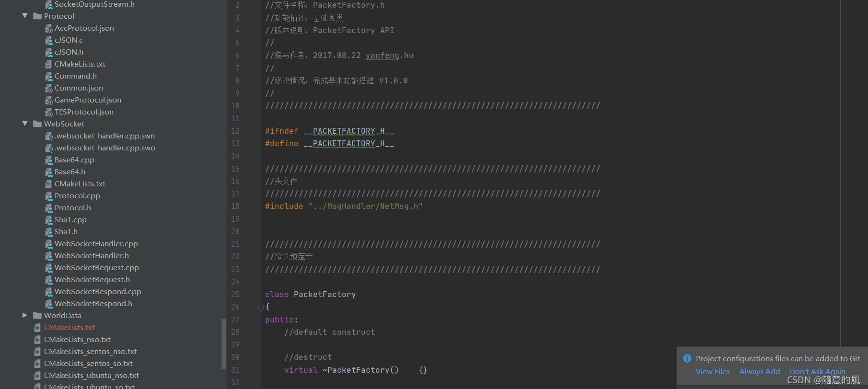Click the project tree vertical scrollbar
Viewport: 868px width, 389px height.
[x=224, y=344]
